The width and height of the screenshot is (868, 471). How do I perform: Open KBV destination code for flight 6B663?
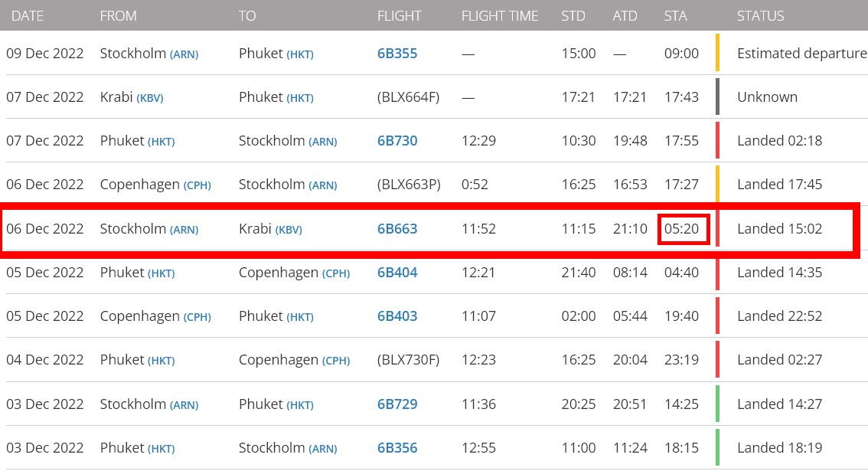tap(289, 230)
